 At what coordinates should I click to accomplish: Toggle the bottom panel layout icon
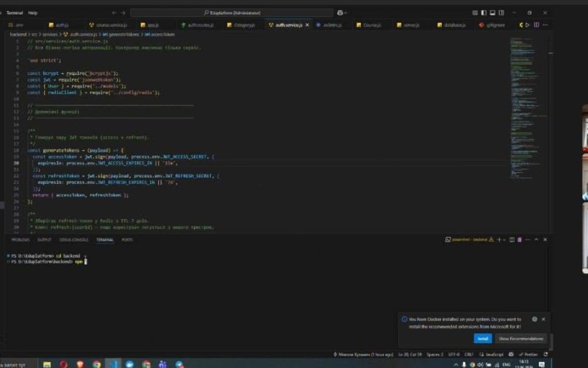tap(492, 13)
